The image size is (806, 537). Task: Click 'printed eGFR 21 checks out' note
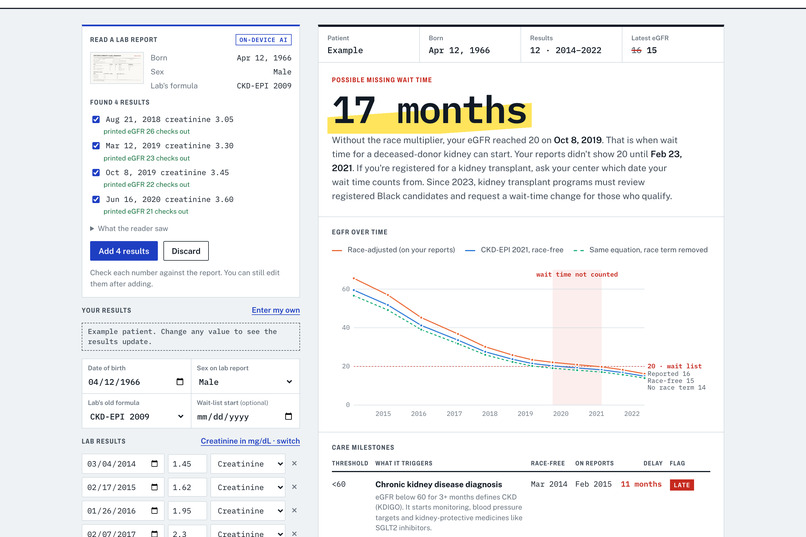[146, 211]
